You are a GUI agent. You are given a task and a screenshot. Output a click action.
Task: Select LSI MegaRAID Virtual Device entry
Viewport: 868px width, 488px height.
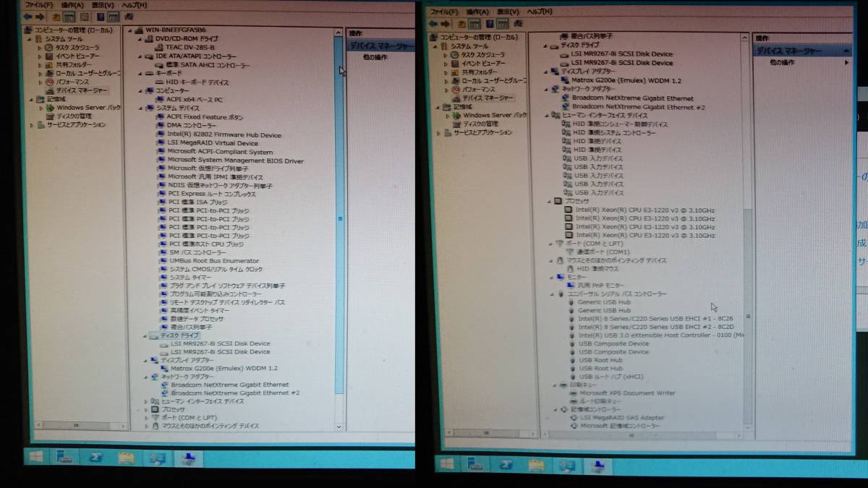click(x=212, y=143)
